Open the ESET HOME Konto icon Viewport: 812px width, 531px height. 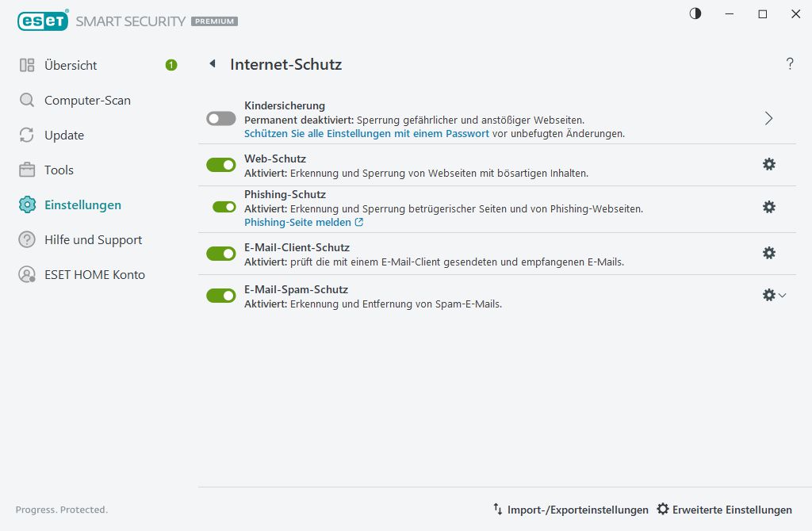click(26, 274)
